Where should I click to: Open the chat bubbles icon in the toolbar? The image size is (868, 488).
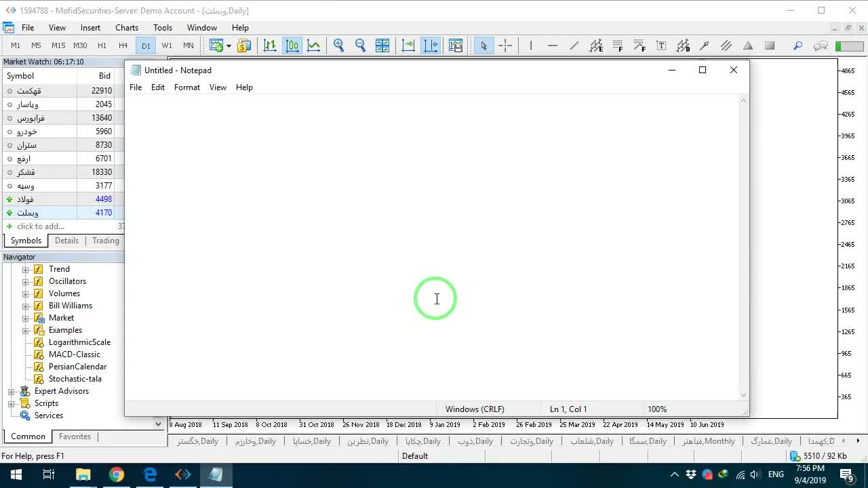[821, 45]
